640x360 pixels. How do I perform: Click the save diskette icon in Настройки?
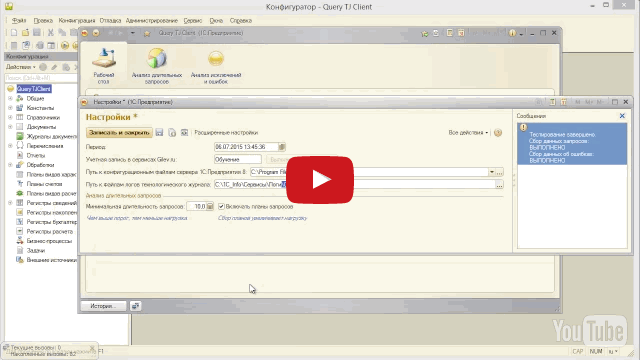[x=159, y=133]
